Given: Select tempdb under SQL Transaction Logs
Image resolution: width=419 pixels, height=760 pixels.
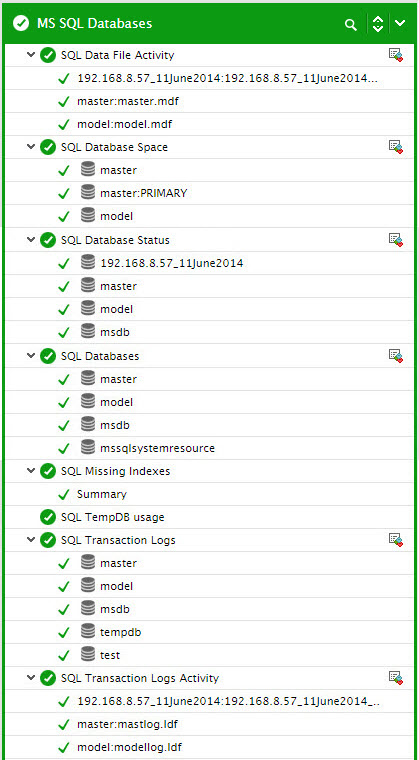Looking at the screenshot, I should click(120, 633).
